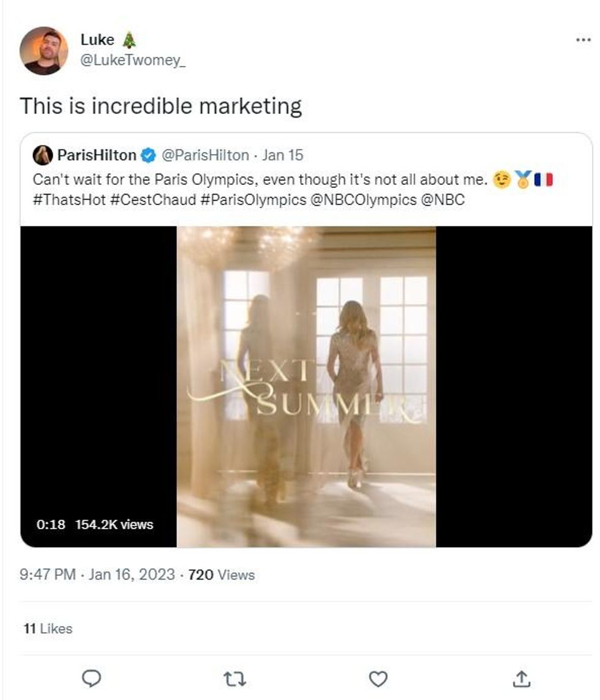Click the quoted tweet's Jan 15 date
This screenshot has height=700, width=600.
pos(282,155)
